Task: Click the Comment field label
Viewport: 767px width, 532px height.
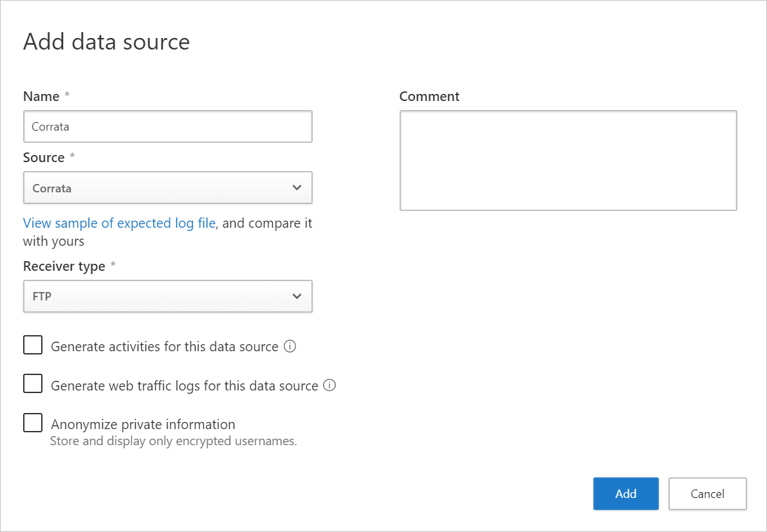Action: point(429,96)
